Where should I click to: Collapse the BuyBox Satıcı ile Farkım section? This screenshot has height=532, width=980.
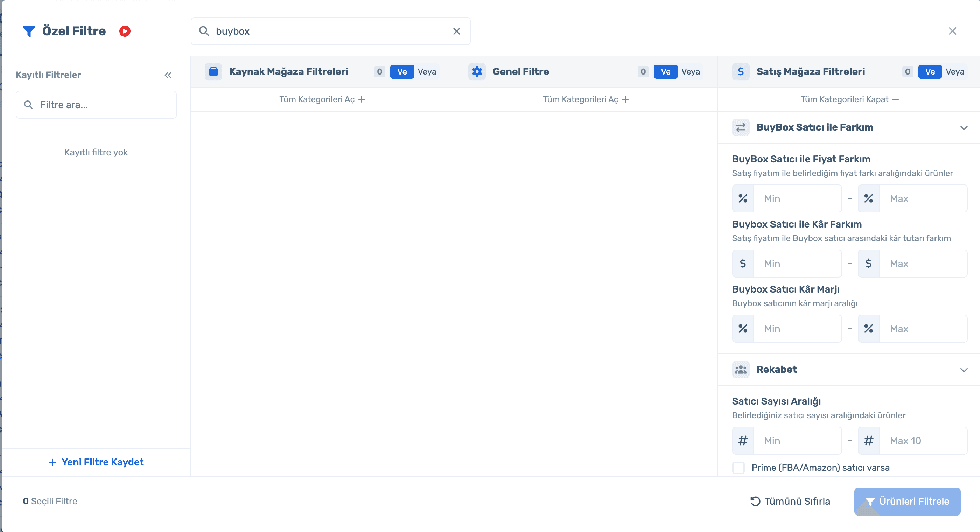coord(964,127)
